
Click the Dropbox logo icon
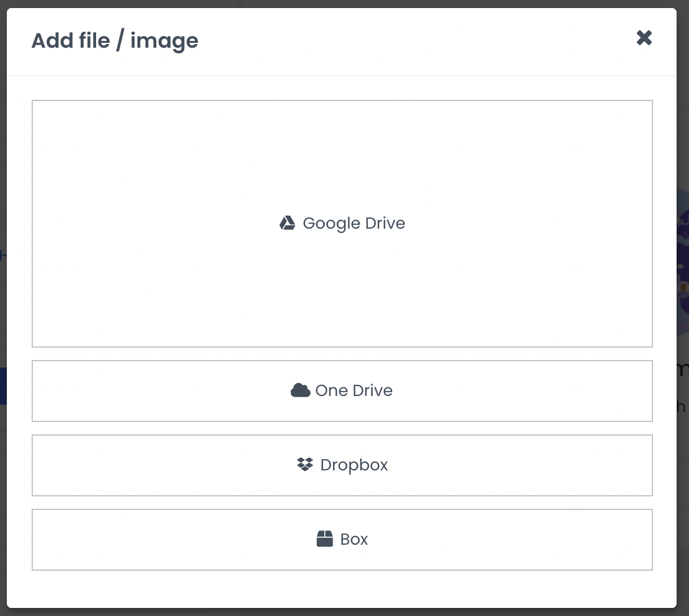[x=304, y=465]
